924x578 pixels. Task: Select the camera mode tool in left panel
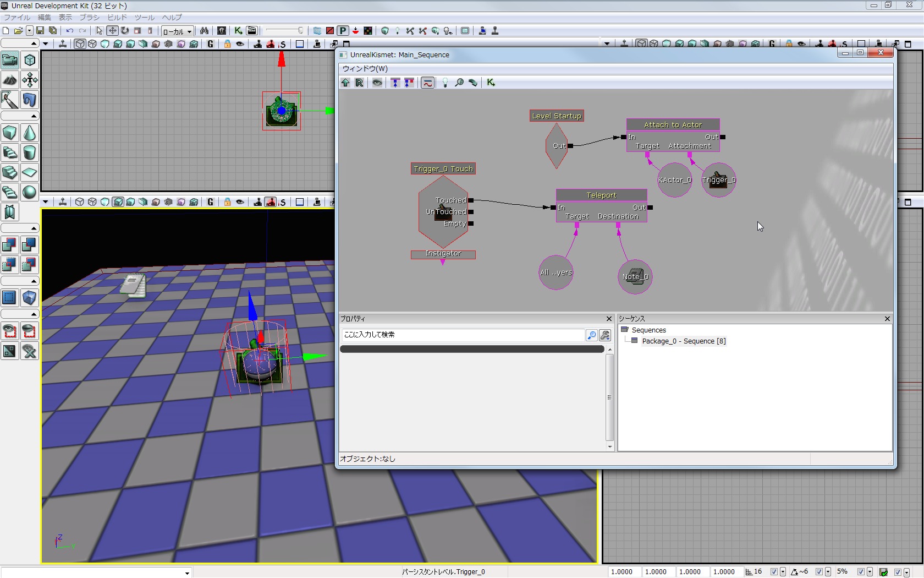(x=10, y=60)
